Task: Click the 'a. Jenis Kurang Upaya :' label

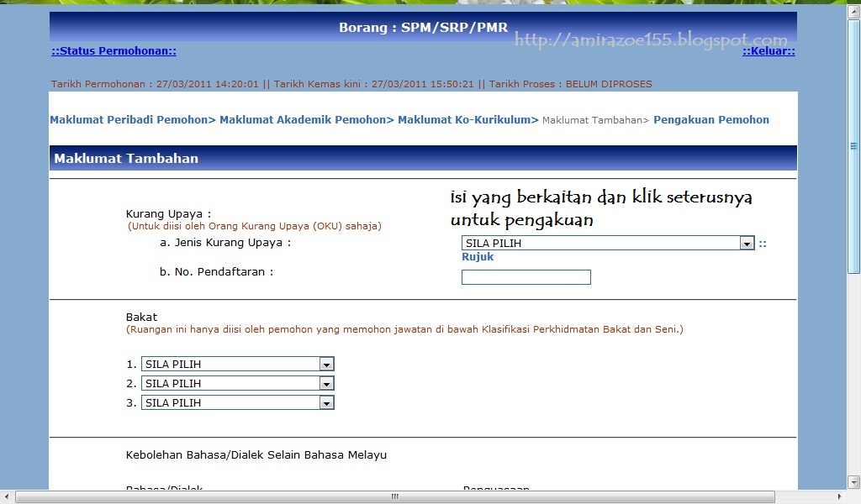Action: pyautogui.click(x=225, y=243)
